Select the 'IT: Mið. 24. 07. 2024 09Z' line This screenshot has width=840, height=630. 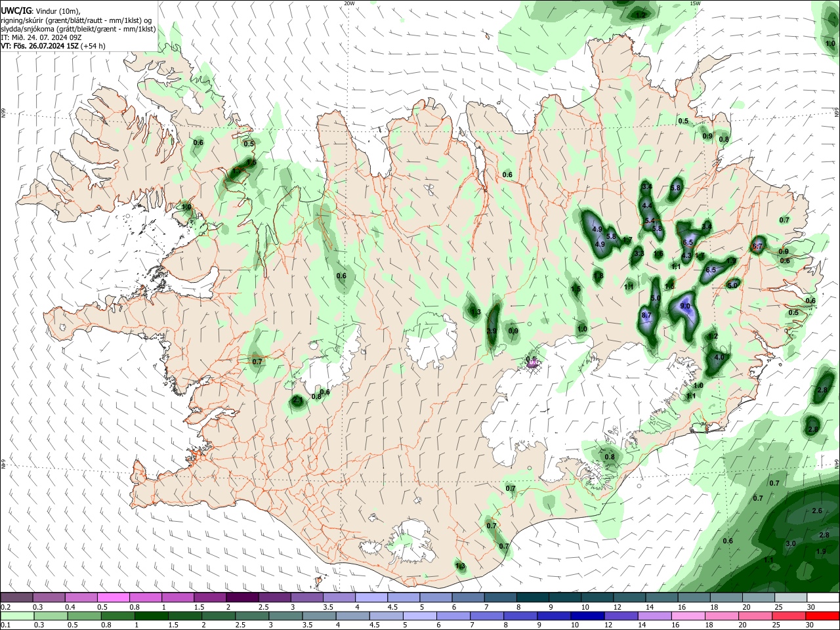point(41,37)
